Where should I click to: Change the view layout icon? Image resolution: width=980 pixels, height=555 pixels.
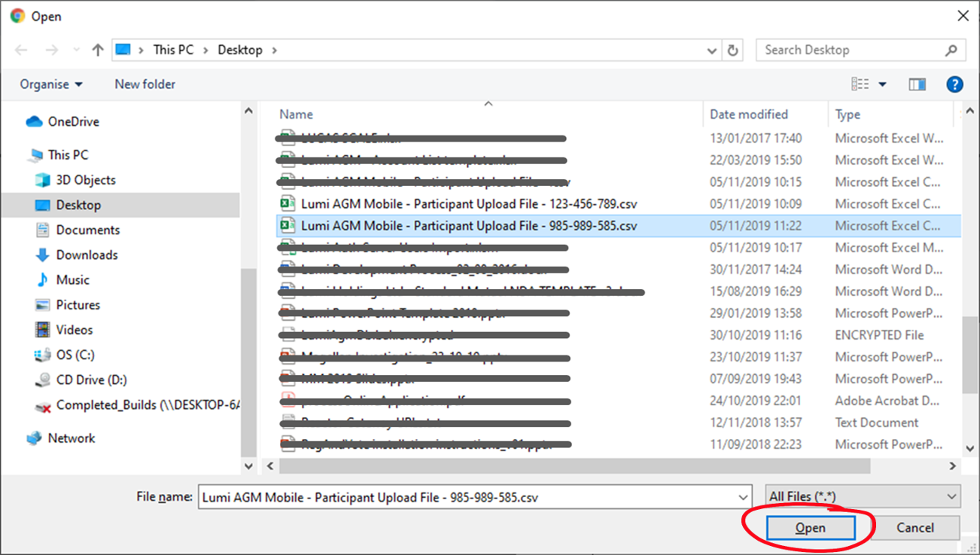click(860, 84)
